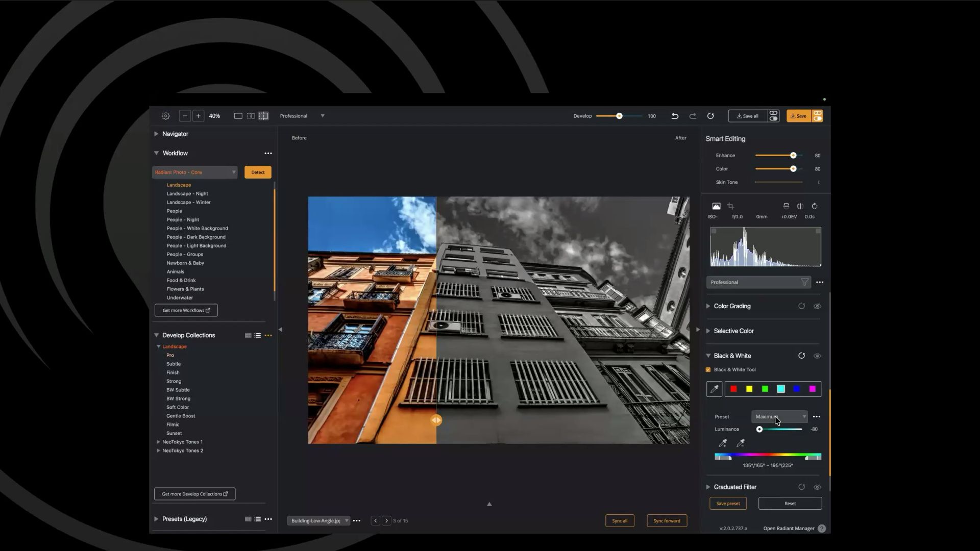Toggle Graduated Filter visibility eye
The image size is (980, 551).
pos(817,487)
